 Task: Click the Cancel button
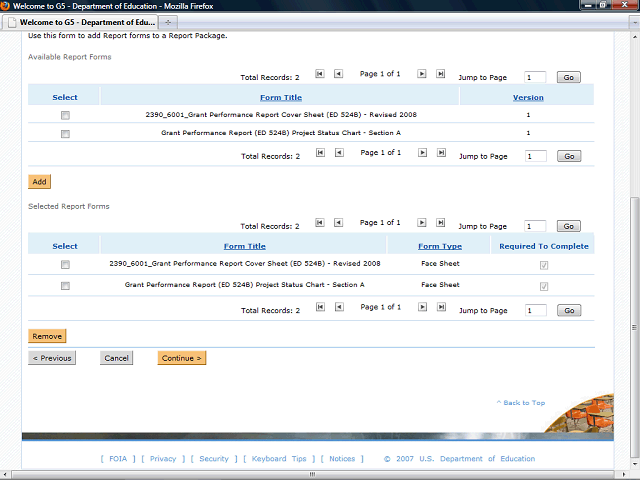116,358
